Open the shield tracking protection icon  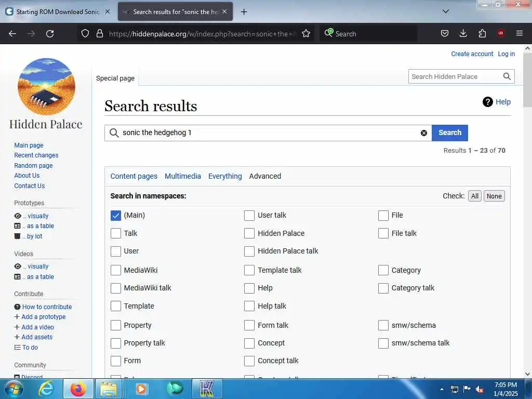click(x=85, y=34)
